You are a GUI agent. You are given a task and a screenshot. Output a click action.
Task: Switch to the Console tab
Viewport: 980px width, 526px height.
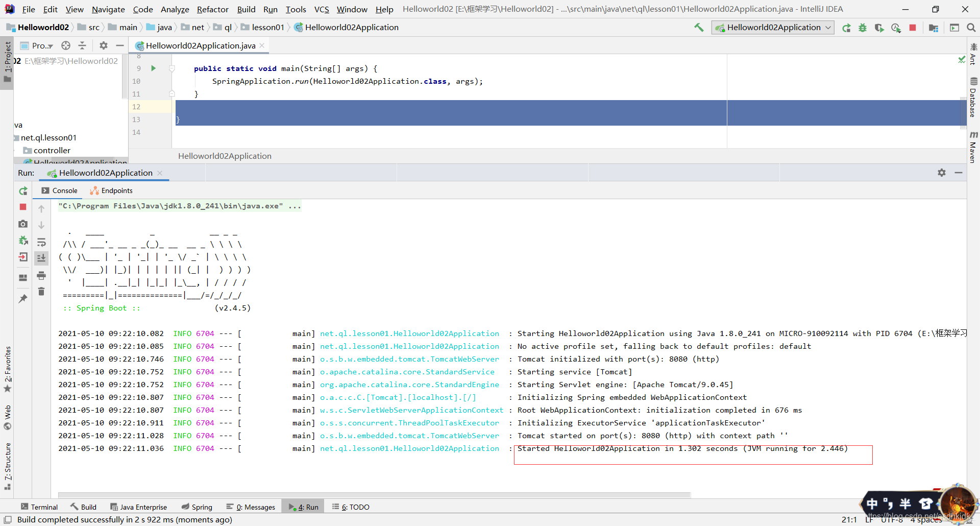click(59, 190)
